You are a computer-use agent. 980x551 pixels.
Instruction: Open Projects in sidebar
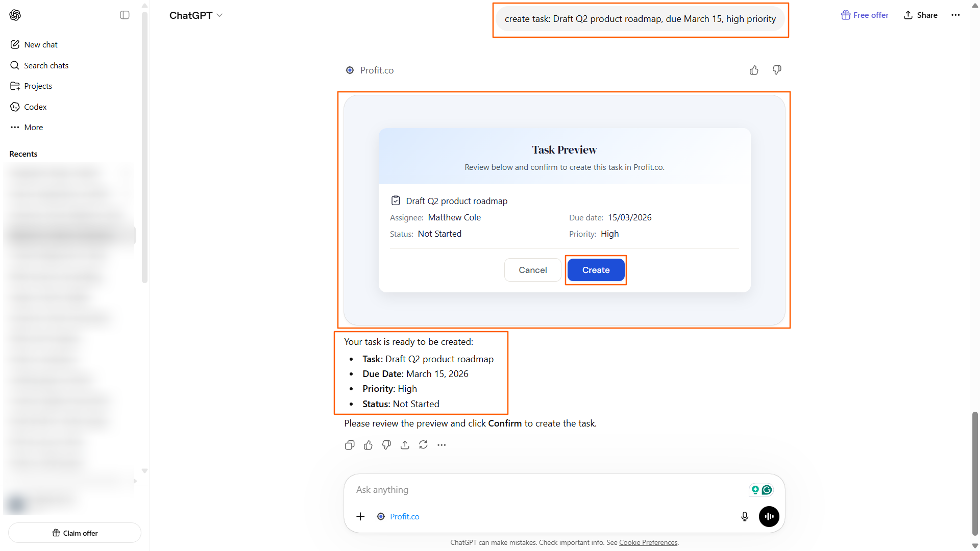point(38,86)
